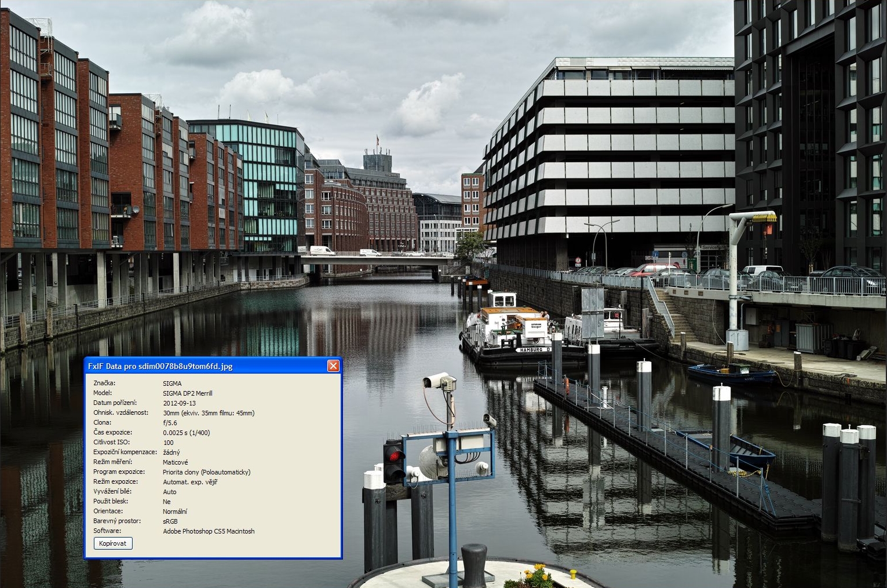Click the FxIF Data dialog title bar
887x588 pixels.
203,366
